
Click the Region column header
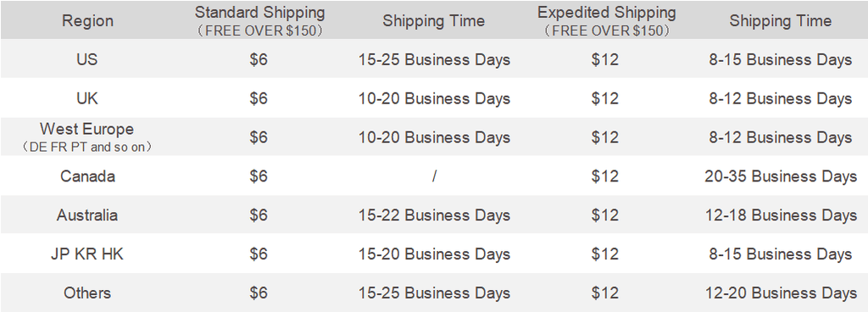point(87,21)
